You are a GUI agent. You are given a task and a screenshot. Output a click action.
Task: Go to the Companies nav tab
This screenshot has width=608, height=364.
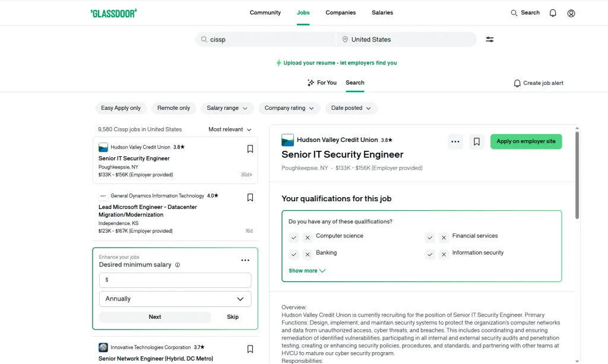(x=340, y=13)
